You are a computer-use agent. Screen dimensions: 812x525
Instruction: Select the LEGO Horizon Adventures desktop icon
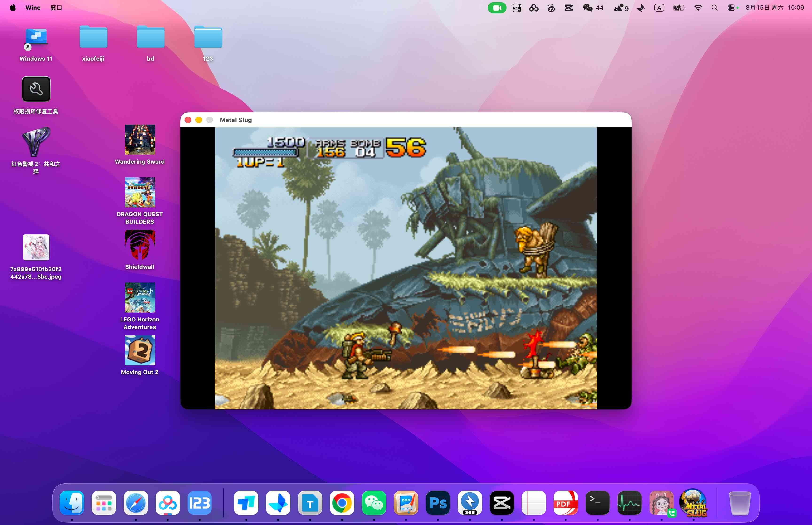coord(140,298)
